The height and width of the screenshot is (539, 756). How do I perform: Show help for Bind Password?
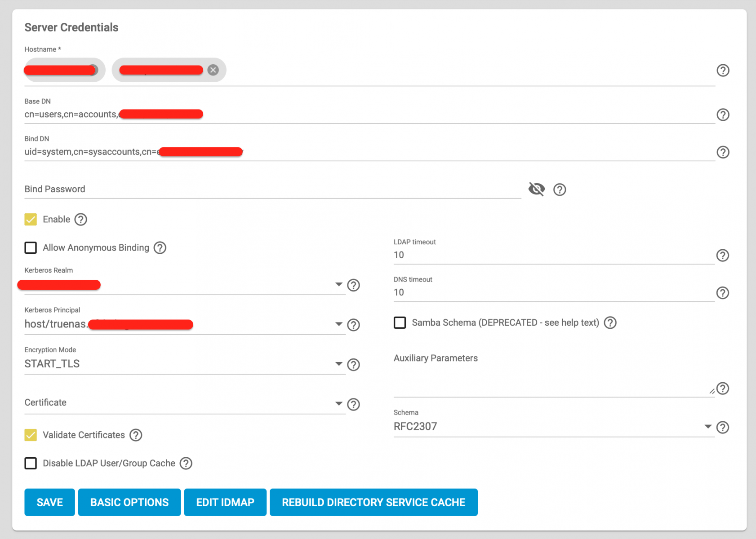click(x=560, y=190)
